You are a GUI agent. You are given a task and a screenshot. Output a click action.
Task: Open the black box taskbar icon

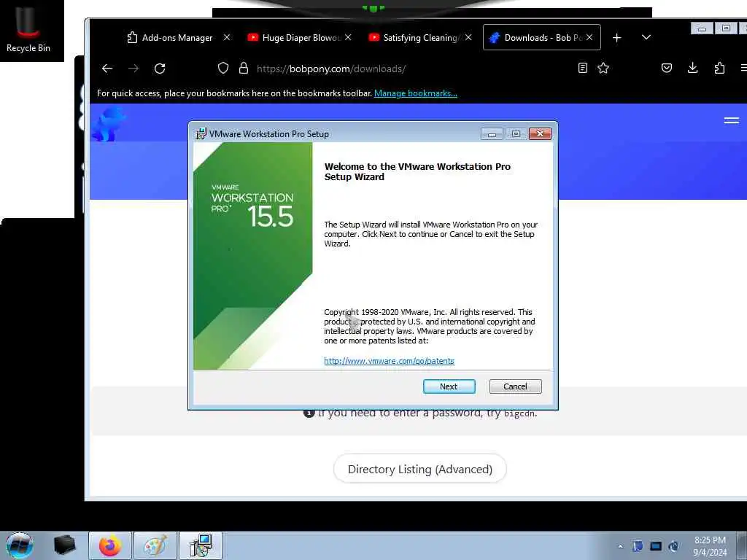click(64, 545)
